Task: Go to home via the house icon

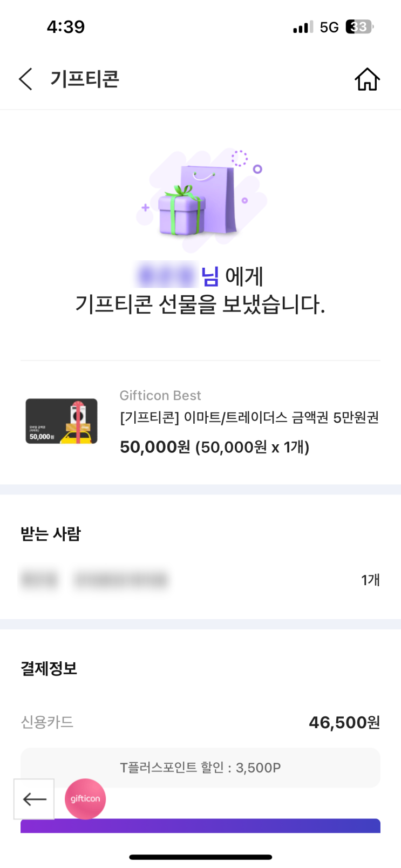Action: pos(367,79)
